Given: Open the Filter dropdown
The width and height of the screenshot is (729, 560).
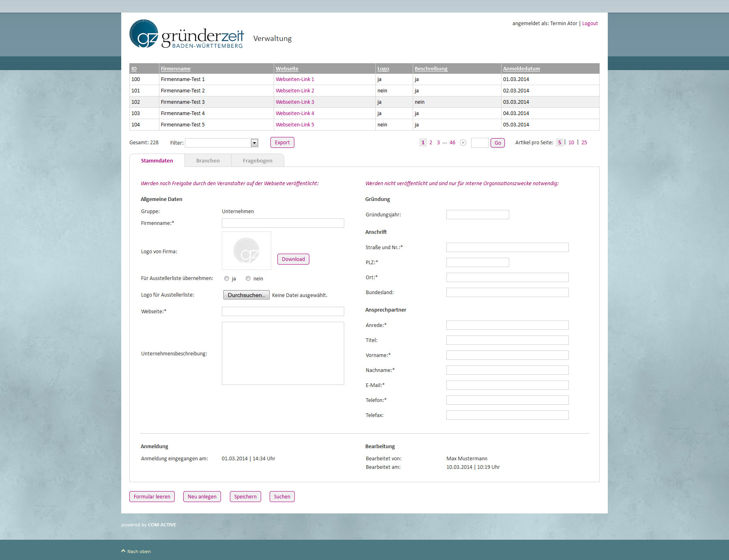Looking at the screenshot, I should click(222, 143).
